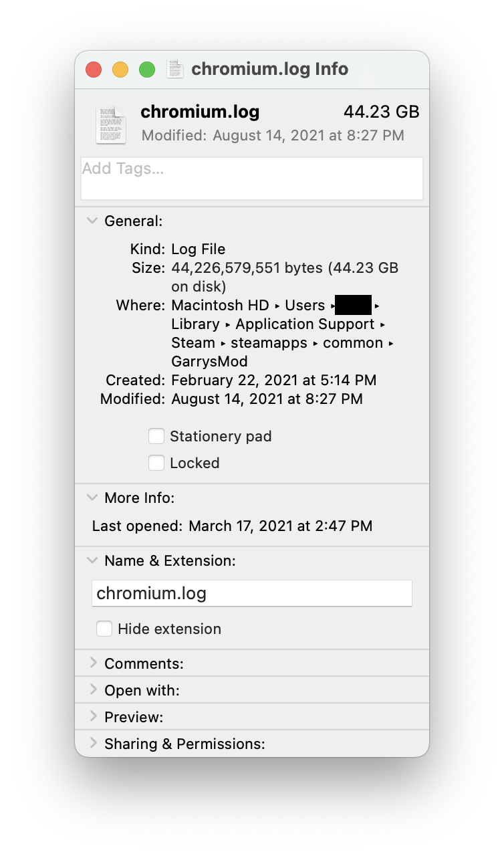Close the chromium.log Info window
The width and height of the screenshot is (504, 856).
pyautogui.click(x=94, y=70)
